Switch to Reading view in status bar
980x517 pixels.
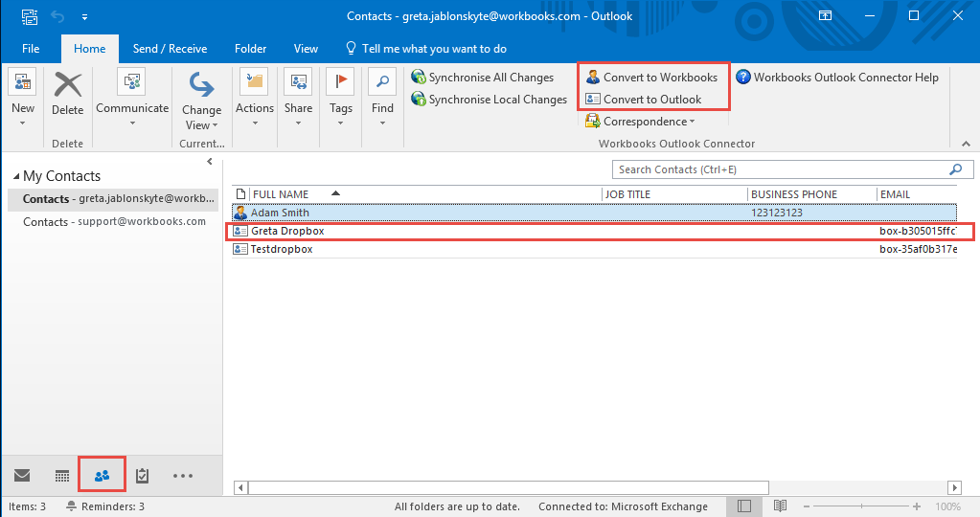click(x=780, y=506)
